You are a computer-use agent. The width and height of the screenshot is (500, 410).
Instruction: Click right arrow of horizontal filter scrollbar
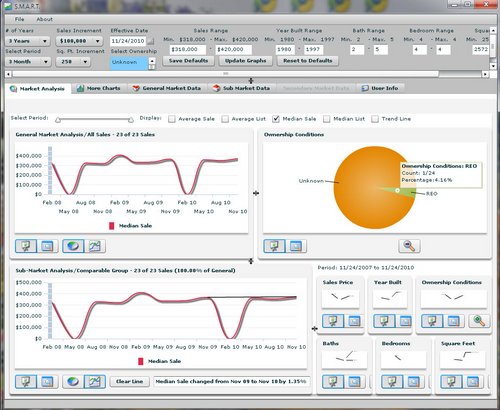click(x=485, y=74)
